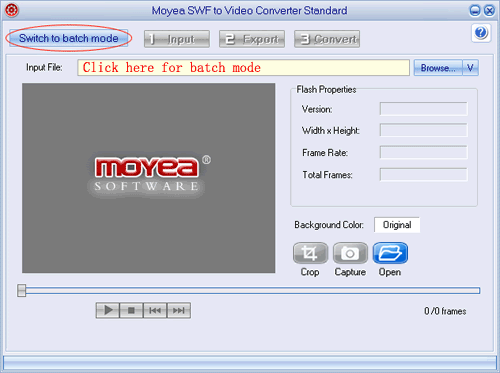Expand the V dropdown next to Browse
The width and height of the screenshot is (500, 373).
pyautogui.click(x=470, y=68)
